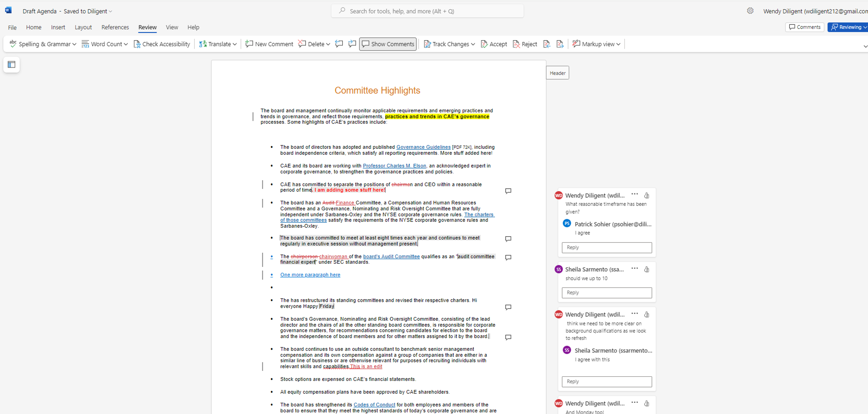Click Reply field under 'I agree with this'

click(x=606, y=382)
